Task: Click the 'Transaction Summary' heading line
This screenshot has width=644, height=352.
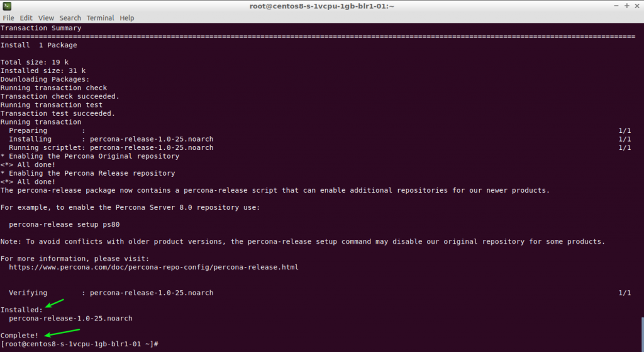Action: (41, 28)
